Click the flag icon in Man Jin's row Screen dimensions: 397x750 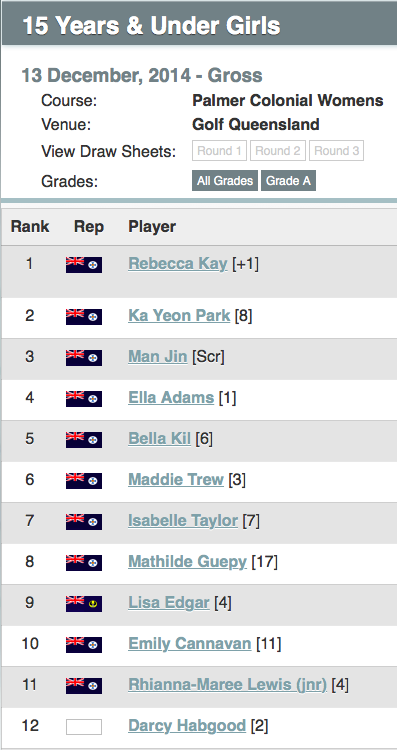[x=84, y=358]
